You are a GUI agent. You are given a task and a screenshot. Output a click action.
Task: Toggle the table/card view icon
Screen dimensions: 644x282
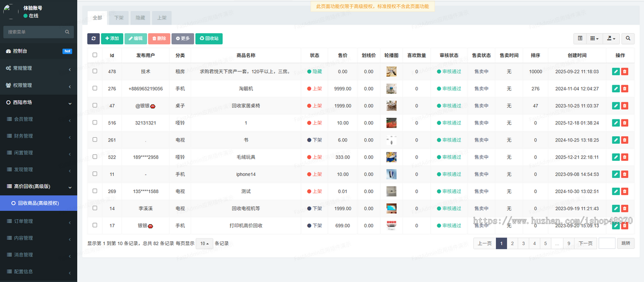580,39
